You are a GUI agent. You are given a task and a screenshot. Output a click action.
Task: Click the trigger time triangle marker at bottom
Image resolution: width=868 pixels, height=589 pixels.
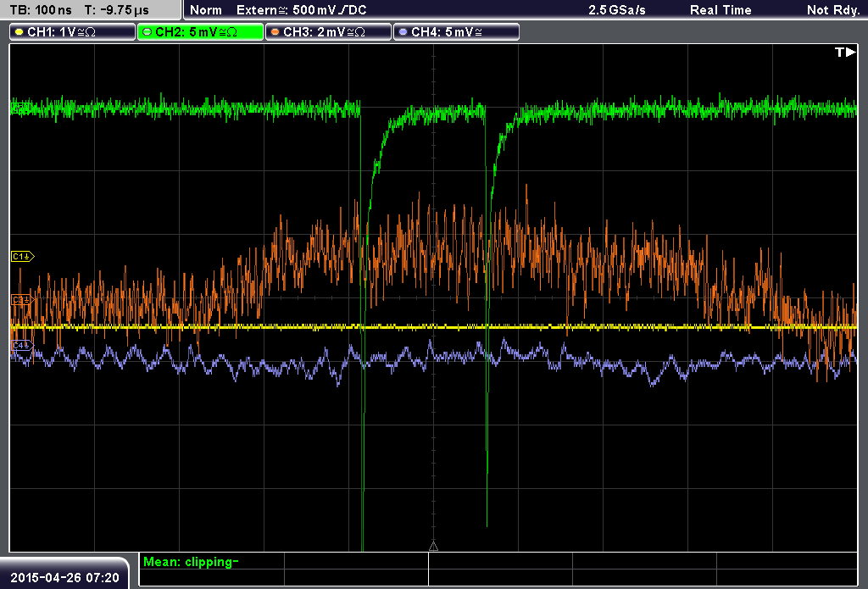click(433, 547)
